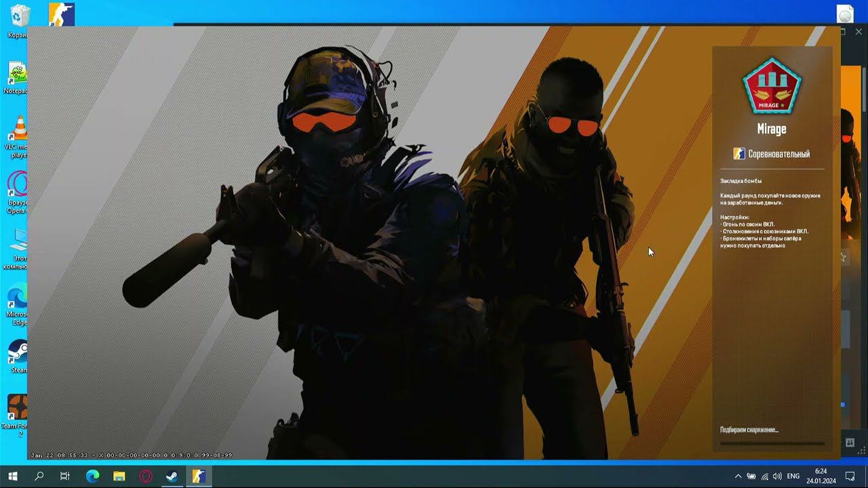Viewport: 868px width, 488px height.
Task: Switch to Microsoft Edge on the taskbar
Action: (92, 476)
